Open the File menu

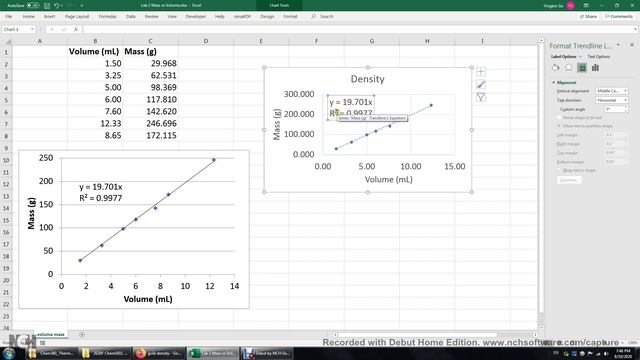[9, 16]
